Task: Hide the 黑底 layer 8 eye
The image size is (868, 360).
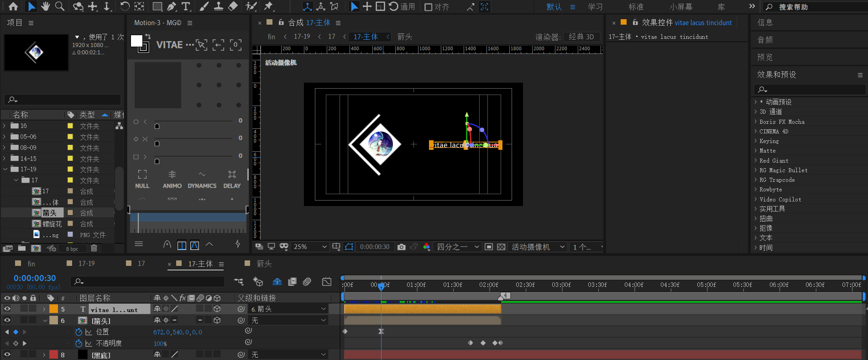Action: tap(7, 354)
